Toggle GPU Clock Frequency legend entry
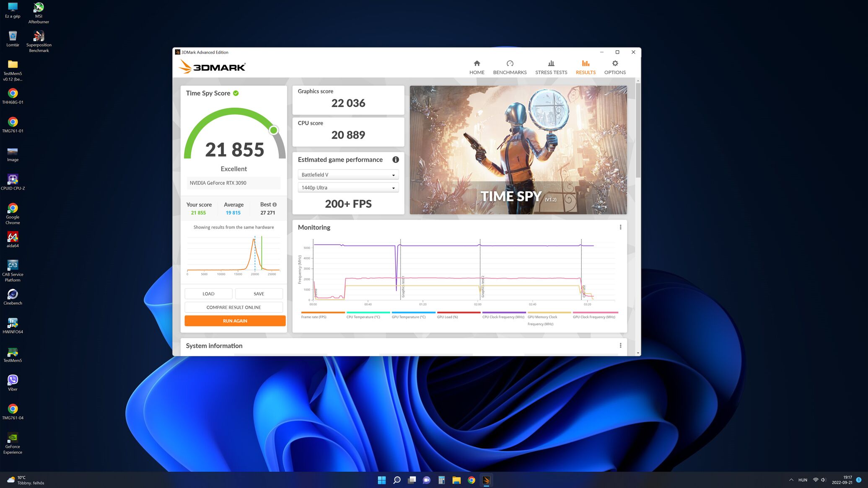Viewport: 868px width, 488px height. [595, 315]
